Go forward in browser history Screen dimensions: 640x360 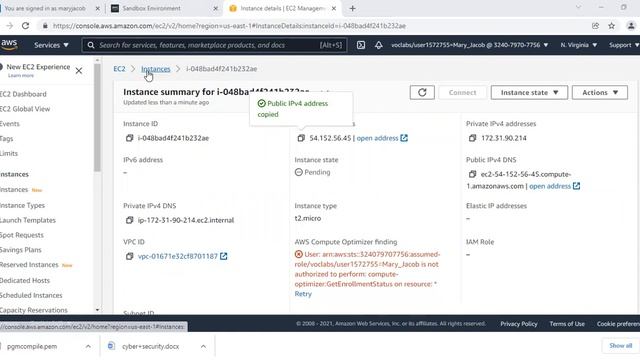pyautogui.click(x=9, y=26)
